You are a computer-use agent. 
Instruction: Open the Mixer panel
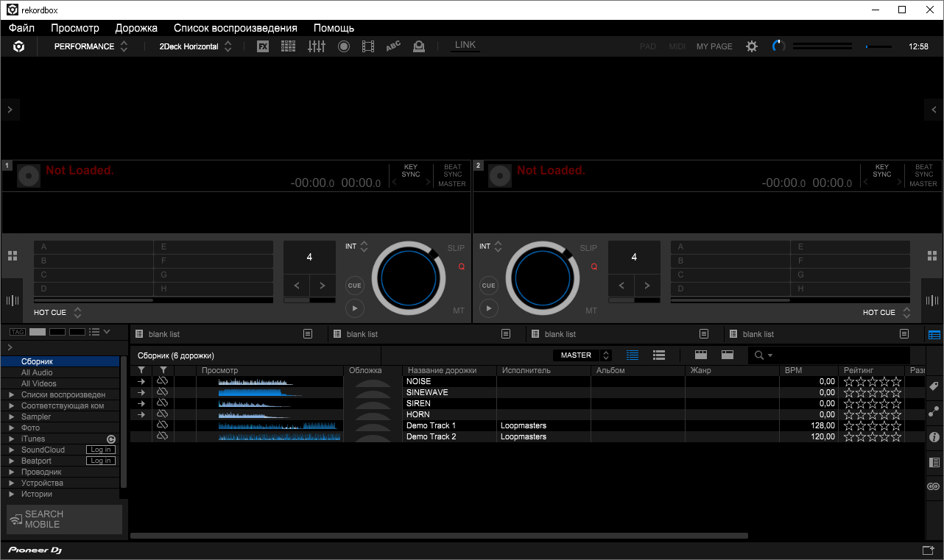click(x=316, y=46)
